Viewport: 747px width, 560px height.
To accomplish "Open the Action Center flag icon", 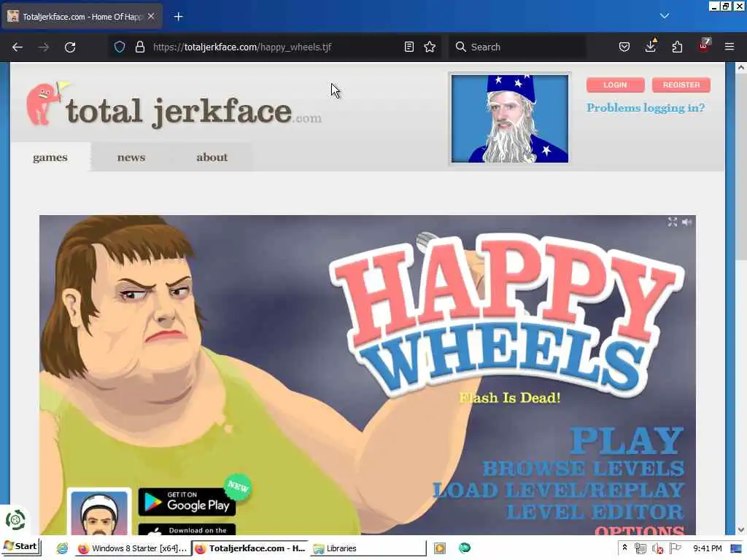I will pos(675,548).
